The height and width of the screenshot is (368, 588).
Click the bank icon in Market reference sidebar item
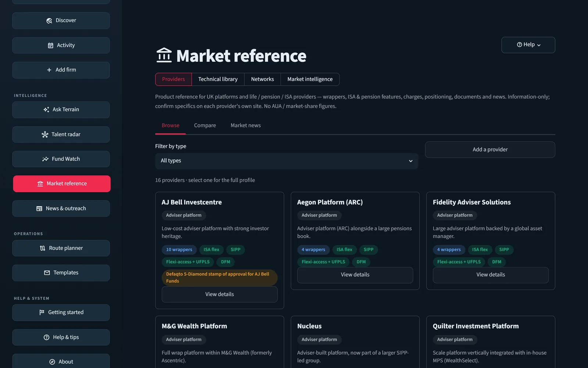click(x=40, y=184)
